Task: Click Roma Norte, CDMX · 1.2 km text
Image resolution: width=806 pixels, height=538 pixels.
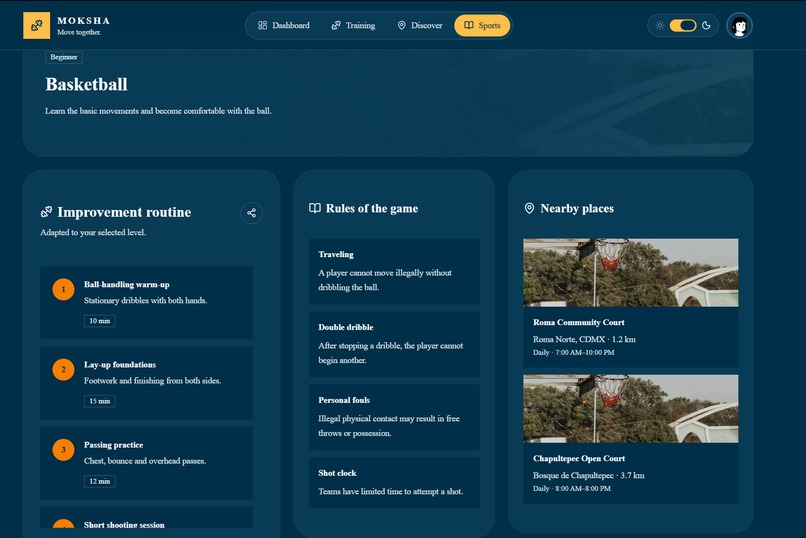Action: [584, 339]
